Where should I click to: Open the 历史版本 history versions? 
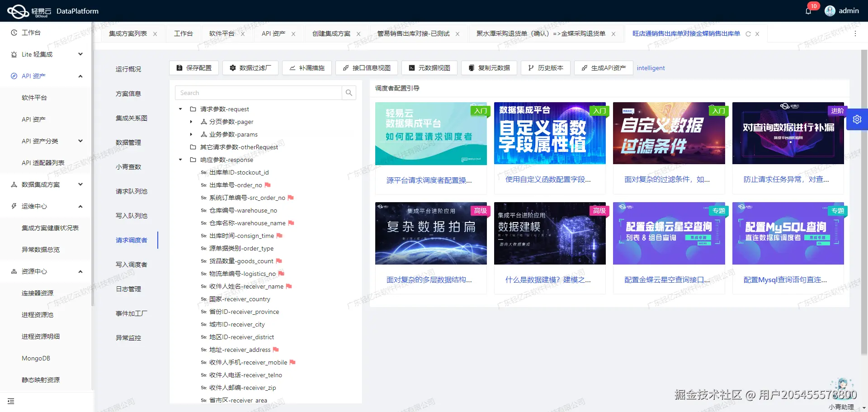[x=545, y=68]
